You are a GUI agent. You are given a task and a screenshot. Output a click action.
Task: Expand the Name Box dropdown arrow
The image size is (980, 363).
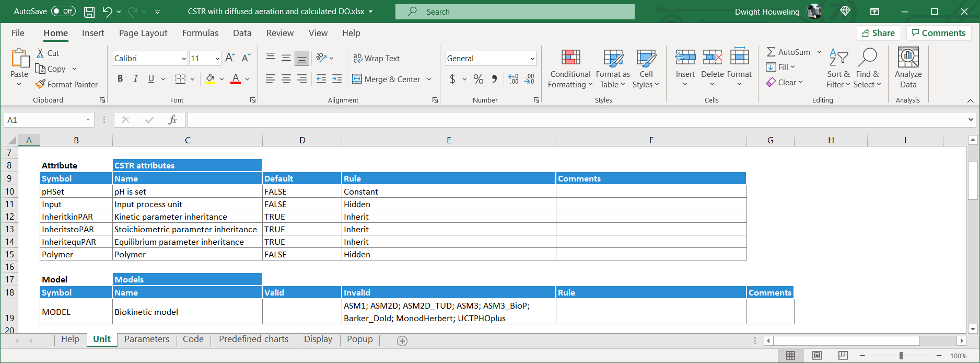[x=88, y=120]
